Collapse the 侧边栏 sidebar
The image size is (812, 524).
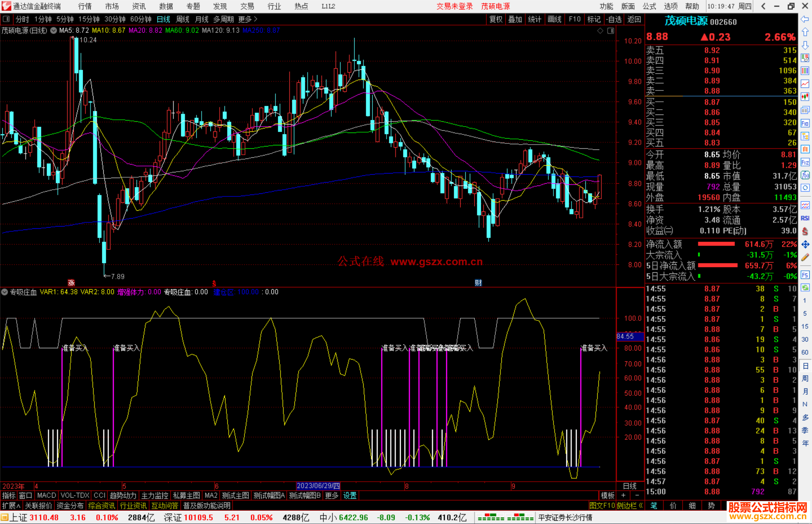click(x=630, y=506)
